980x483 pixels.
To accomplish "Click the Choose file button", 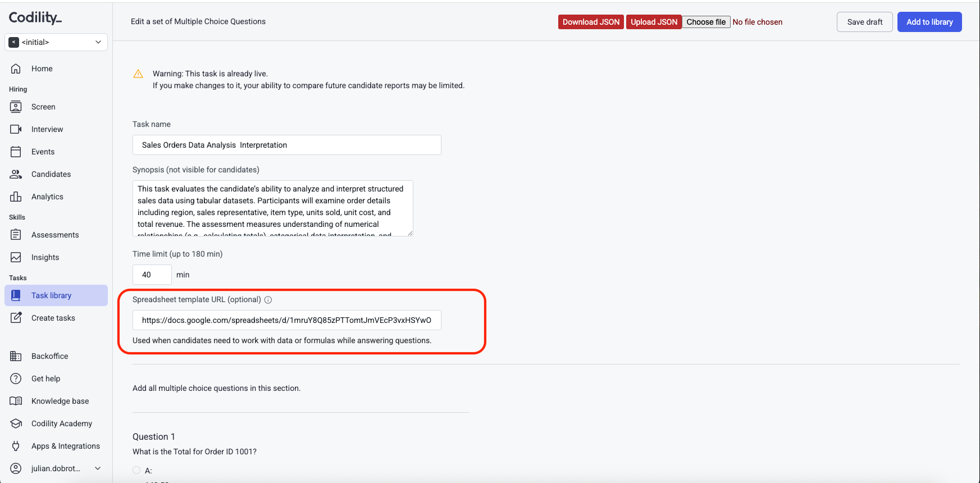I will (706, 22).
